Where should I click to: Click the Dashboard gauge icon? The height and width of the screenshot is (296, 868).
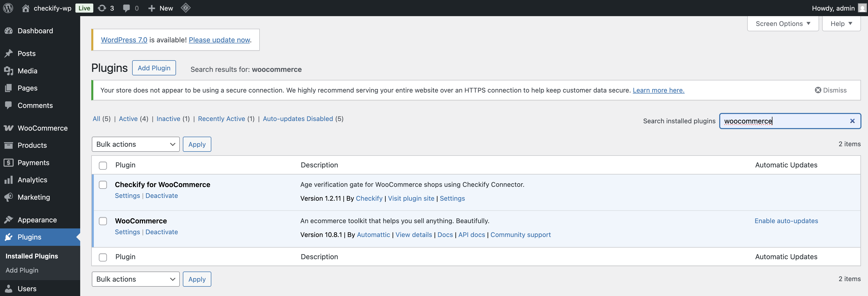[x=9, y=31]
